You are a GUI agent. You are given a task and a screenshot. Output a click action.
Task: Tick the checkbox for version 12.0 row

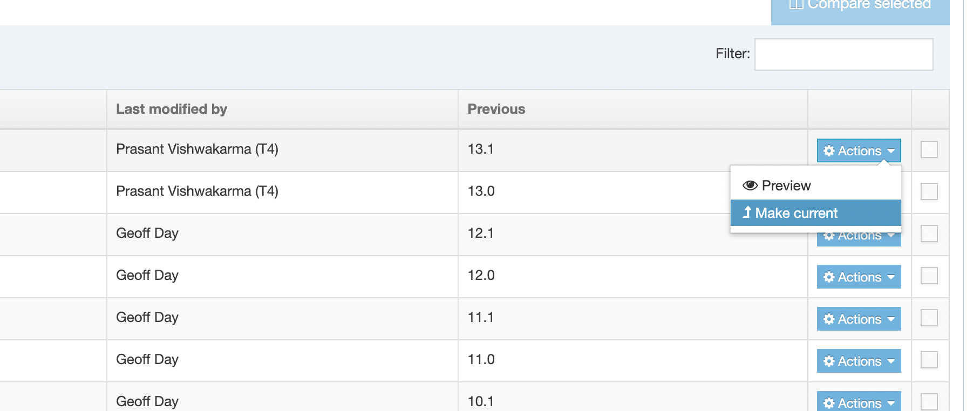point(929,276)
